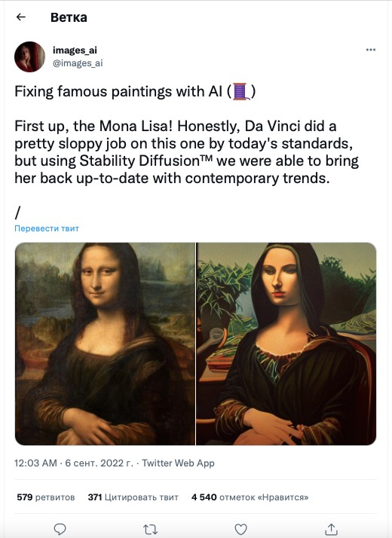Like the tweet with the heart icon
The height and width of the screenshot is (538, 392).
pos(240,529)
